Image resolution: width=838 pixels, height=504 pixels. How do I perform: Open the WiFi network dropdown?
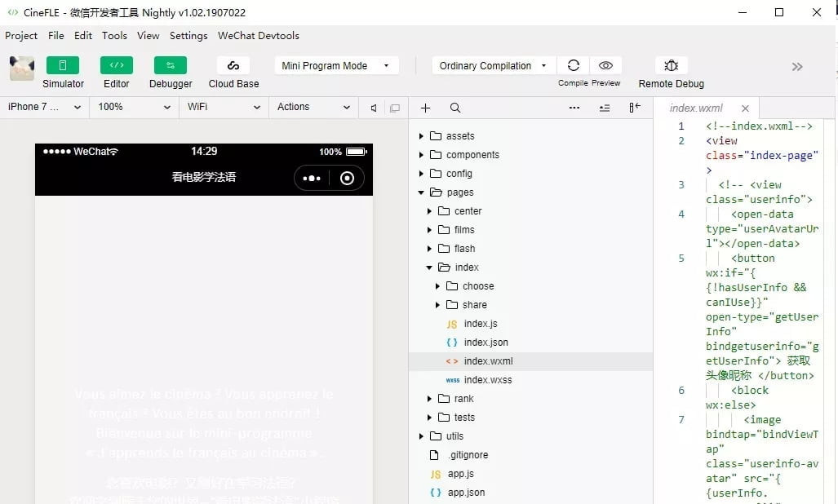[224, 107]
